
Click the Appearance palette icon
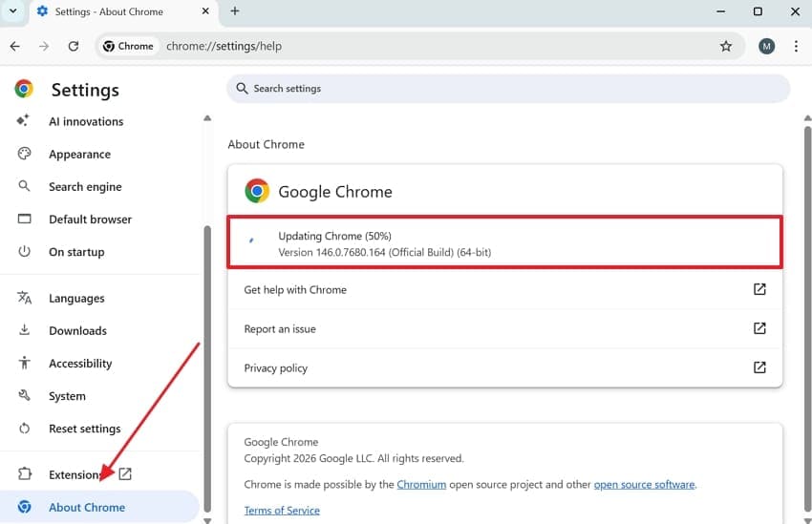pos(24,154)
